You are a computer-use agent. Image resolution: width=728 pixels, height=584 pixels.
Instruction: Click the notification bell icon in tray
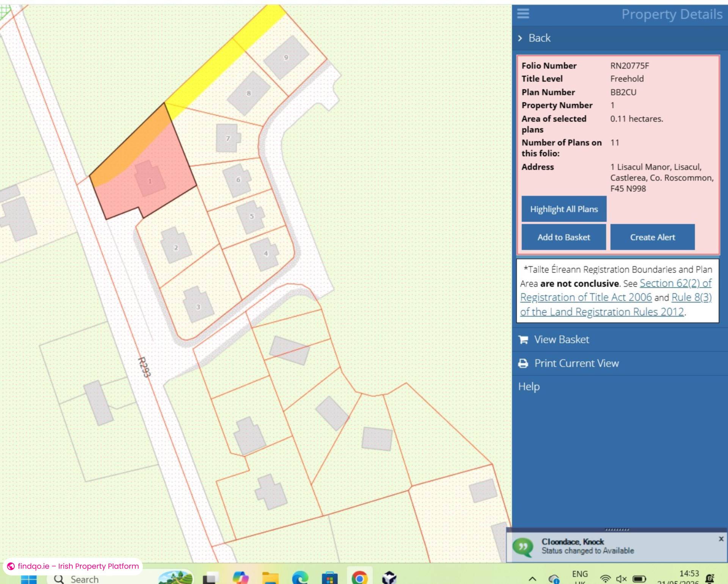(x=710, y=578)
